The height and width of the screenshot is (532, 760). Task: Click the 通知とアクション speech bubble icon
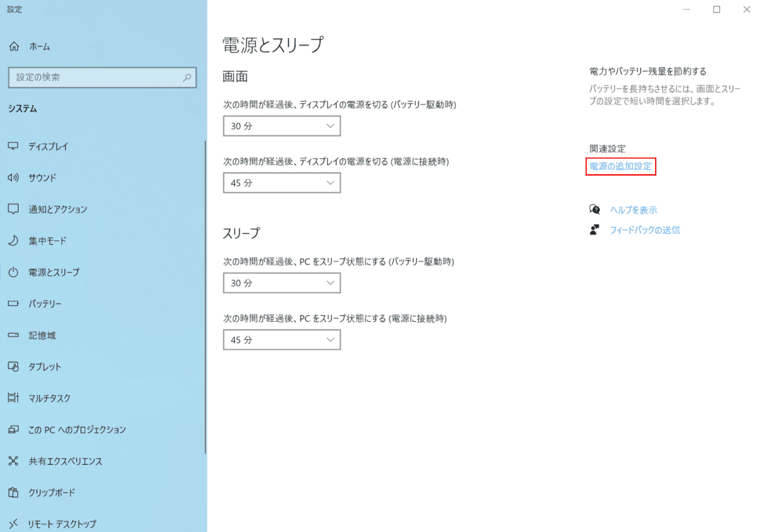pyautogui.click(x=13, y=209)
